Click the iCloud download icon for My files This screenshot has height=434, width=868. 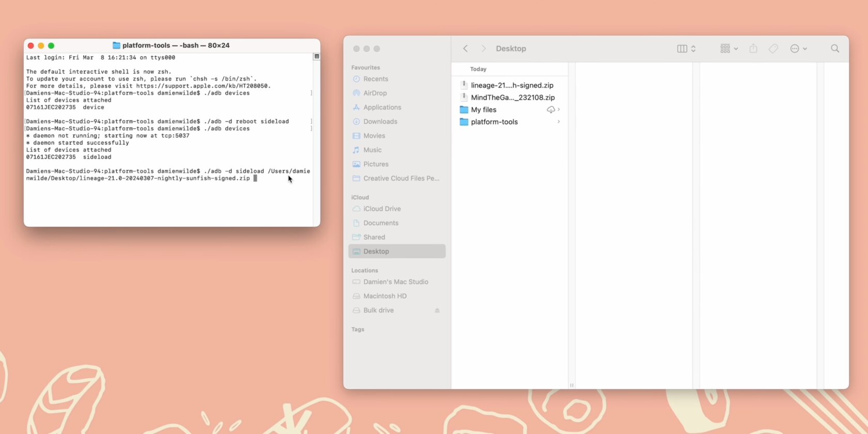pyautogui.click(x=551, y=110)
